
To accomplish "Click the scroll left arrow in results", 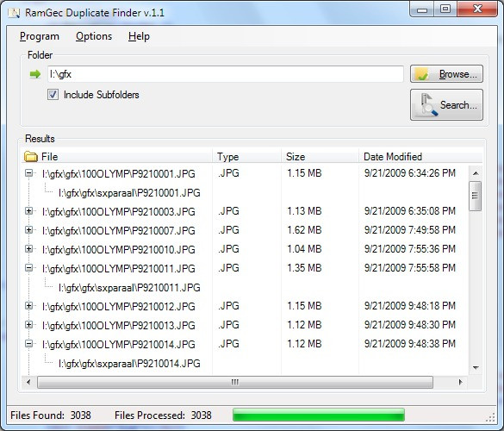I will pyautogui.click(x=28, y=382).
